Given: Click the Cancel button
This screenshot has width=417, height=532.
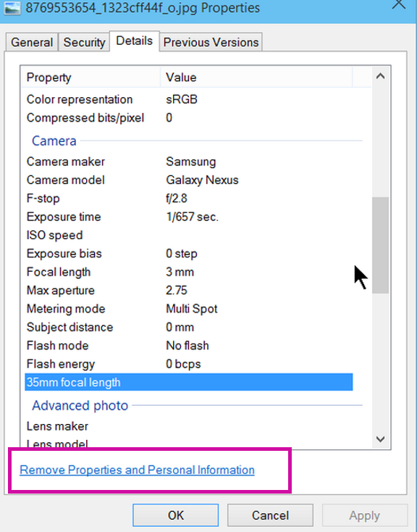Looking at the screenshot, I should tap(270, 515).
